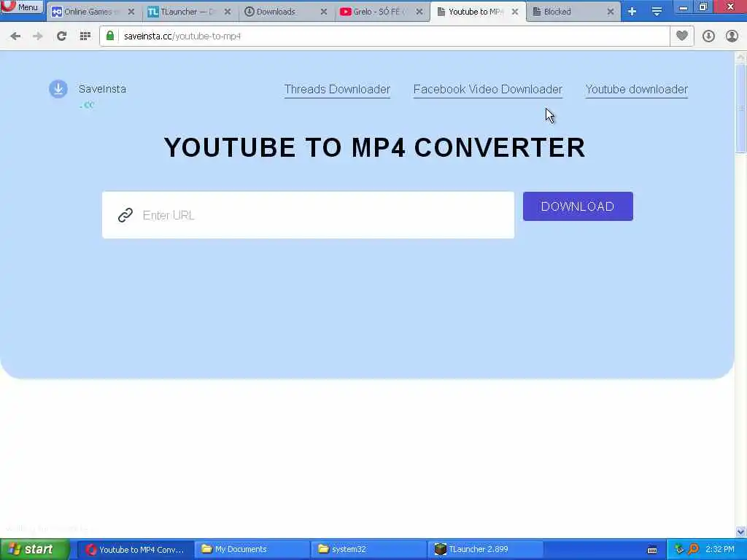
Task: Open the user account icon
Action: pyautogui.click(x=732, y=36)
